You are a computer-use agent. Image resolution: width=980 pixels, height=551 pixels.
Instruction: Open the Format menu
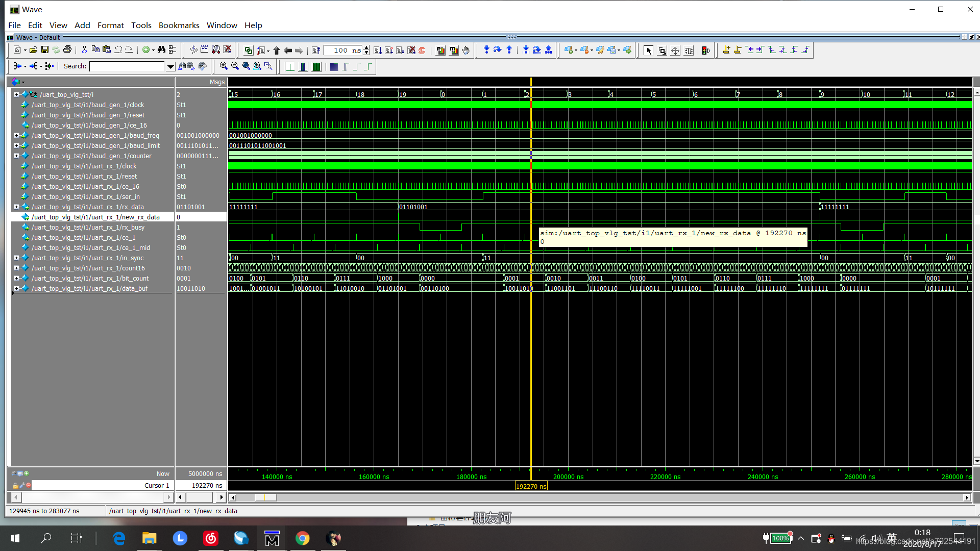coord(110,25)
